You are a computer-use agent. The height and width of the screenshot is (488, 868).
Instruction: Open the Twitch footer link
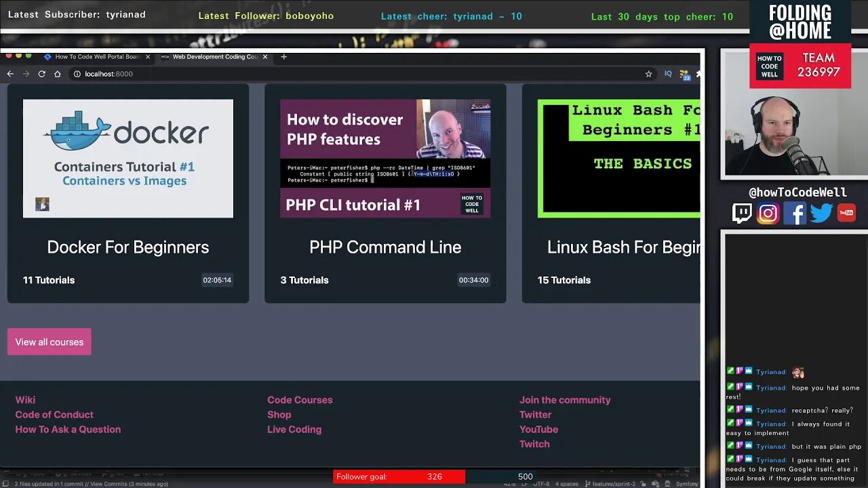tap(534, 445)
